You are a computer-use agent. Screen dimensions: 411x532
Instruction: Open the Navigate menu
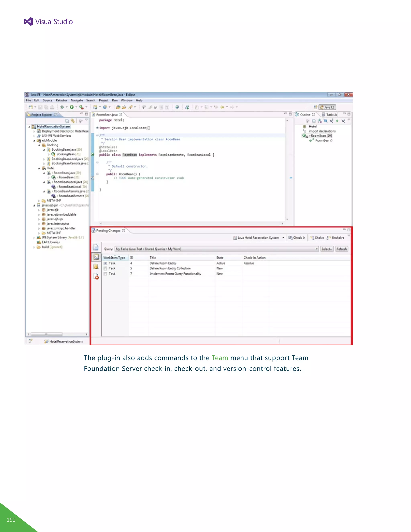point(77,100)
